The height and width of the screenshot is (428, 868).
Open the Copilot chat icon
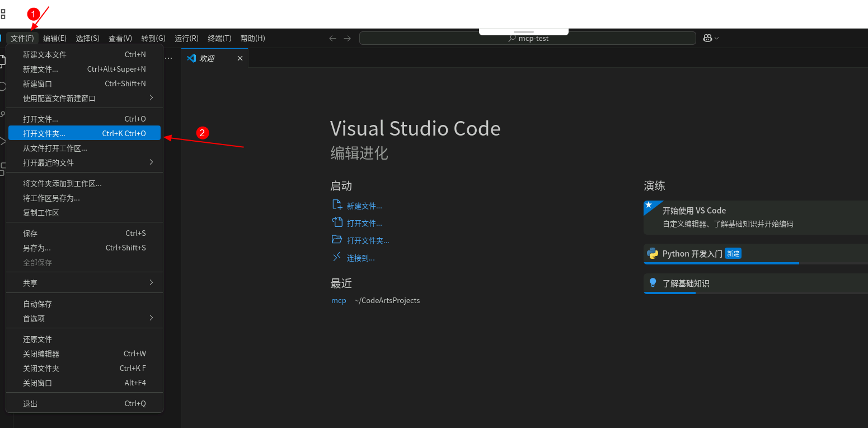pos(707,38)
